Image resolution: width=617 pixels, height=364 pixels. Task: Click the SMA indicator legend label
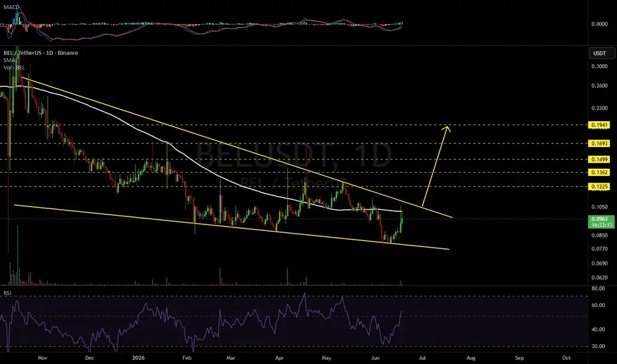pos(10,60)
